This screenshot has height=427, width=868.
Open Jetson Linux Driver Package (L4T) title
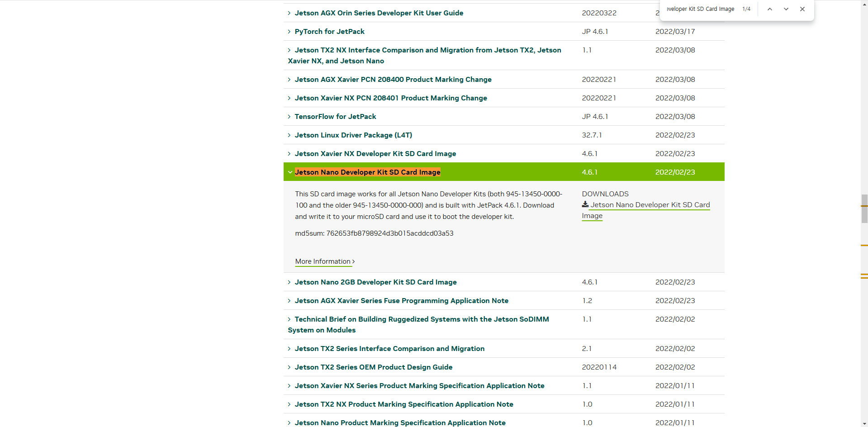(x=353, y=135)
